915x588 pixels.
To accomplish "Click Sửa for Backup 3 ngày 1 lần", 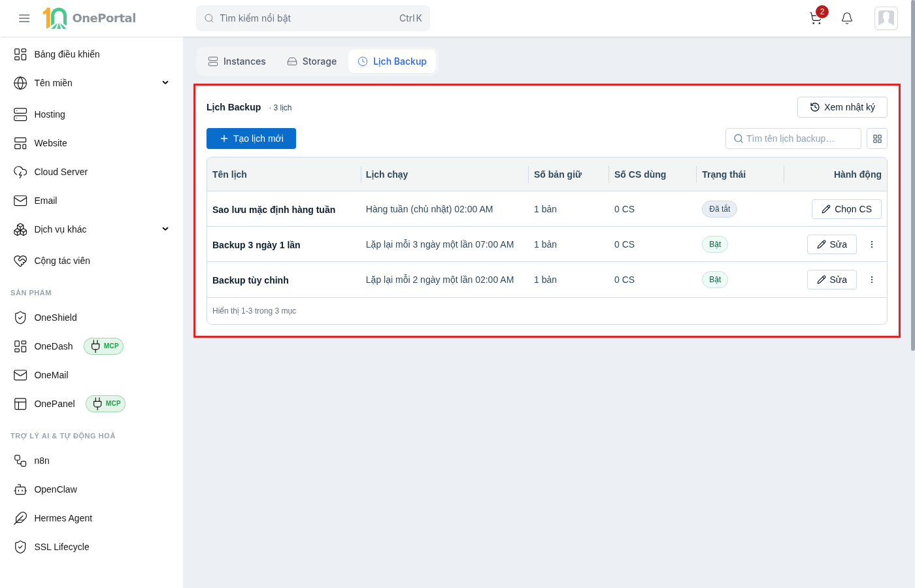I will [832, 244].
